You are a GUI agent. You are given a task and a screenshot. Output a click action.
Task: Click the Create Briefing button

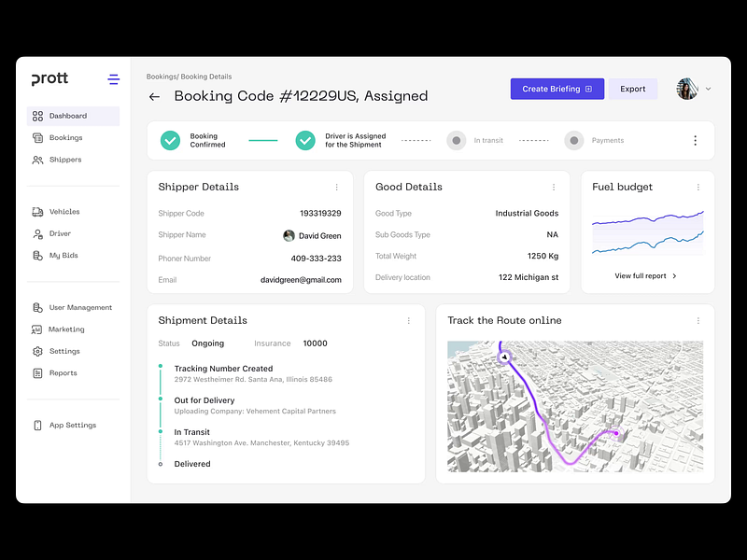(557, 88)
